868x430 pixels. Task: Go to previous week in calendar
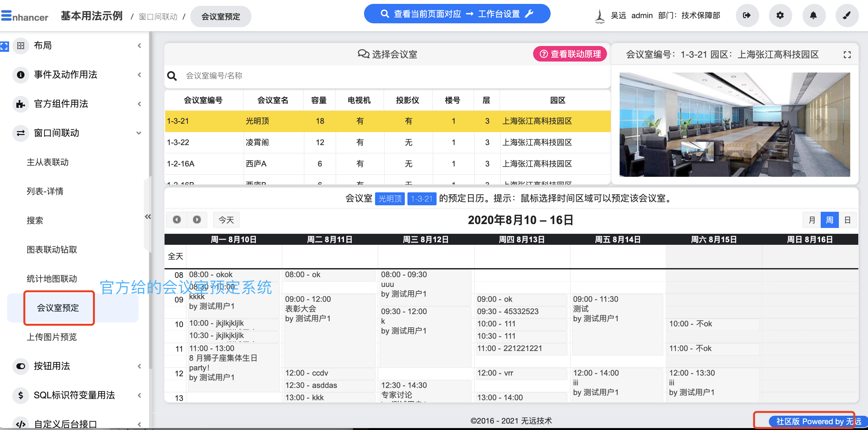pyautogui.click(x=177, y=220)
